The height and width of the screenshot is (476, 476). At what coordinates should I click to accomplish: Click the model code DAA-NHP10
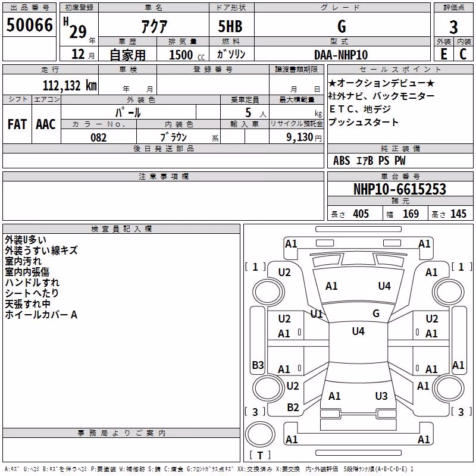pos(341,55)
